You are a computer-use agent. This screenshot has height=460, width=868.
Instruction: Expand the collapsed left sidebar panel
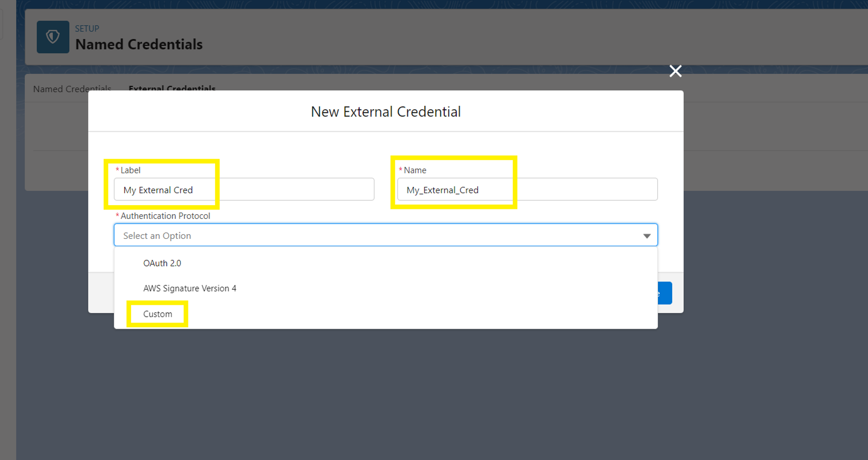coord(3,23)
